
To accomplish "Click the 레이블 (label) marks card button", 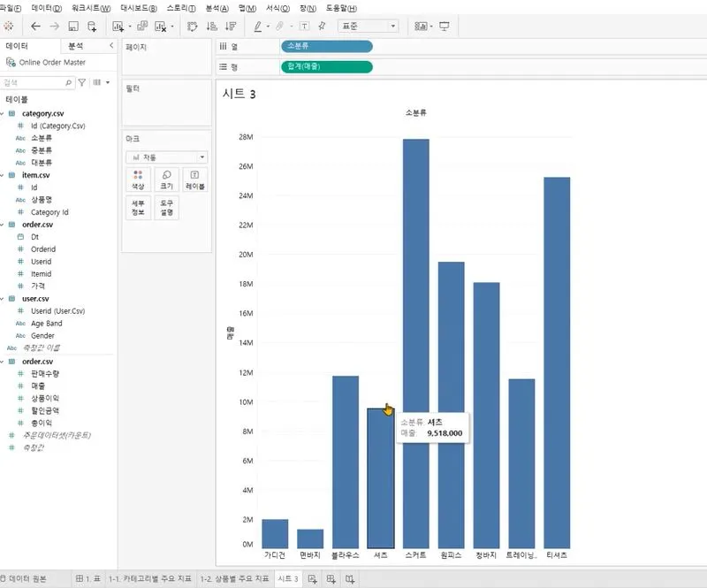I will tap(194, 179).
